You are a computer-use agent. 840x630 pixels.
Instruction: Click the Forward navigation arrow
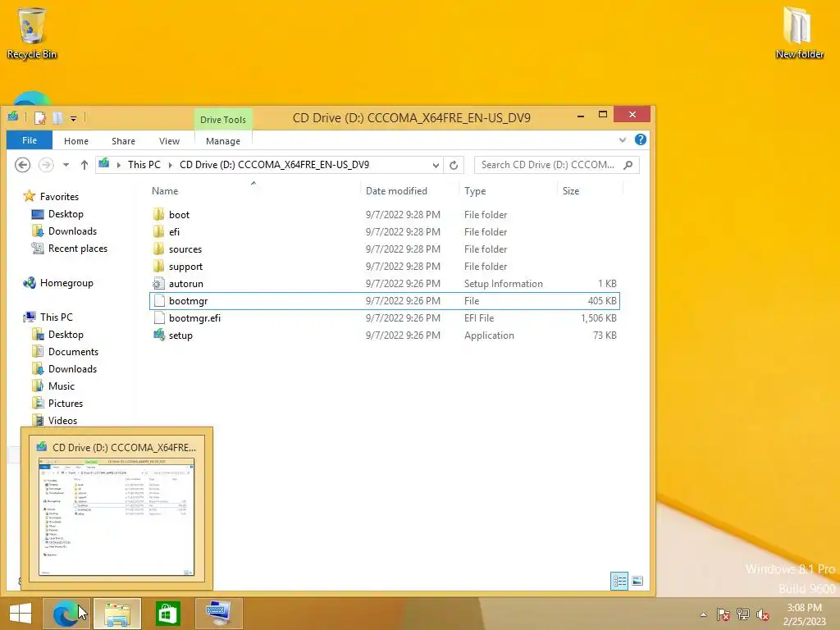coord(46,165)
